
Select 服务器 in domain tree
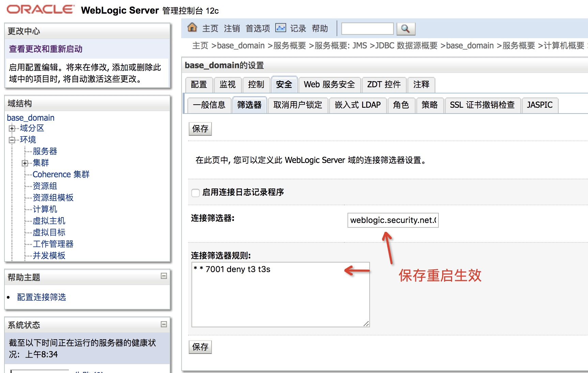(x=45, y=151)
